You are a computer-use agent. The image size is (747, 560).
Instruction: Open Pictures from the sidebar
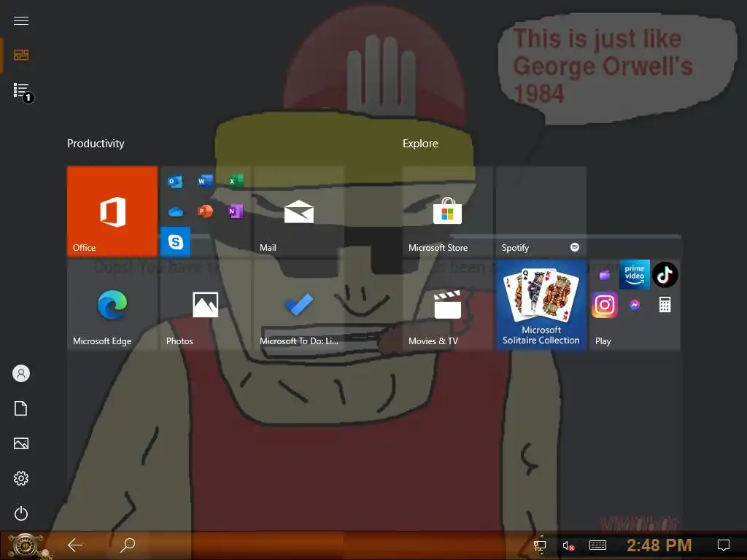point(21,443)
